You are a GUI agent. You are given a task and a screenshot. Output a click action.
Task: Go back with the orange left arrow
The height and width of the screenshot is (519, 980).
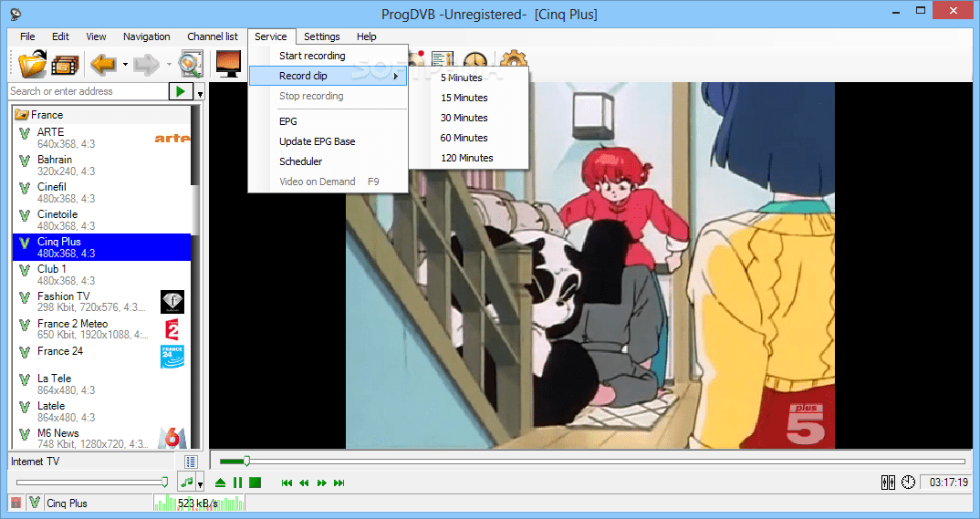(x=103, y=65)
